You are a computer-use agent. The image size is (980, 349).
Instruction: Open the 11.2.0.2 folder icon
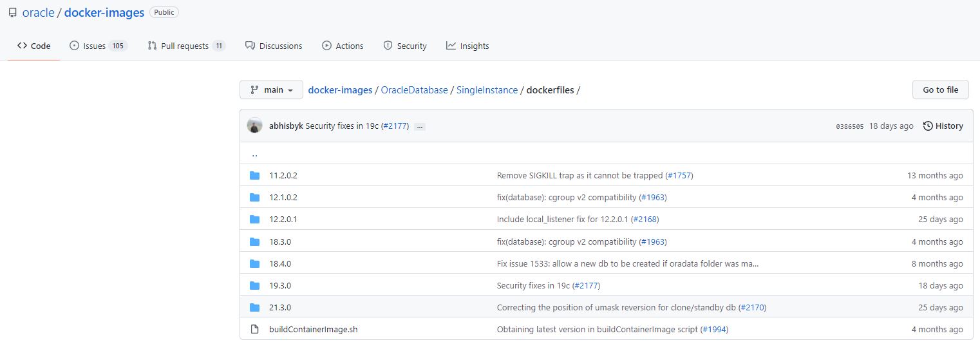pyautogui.click(x=254, y=176)
